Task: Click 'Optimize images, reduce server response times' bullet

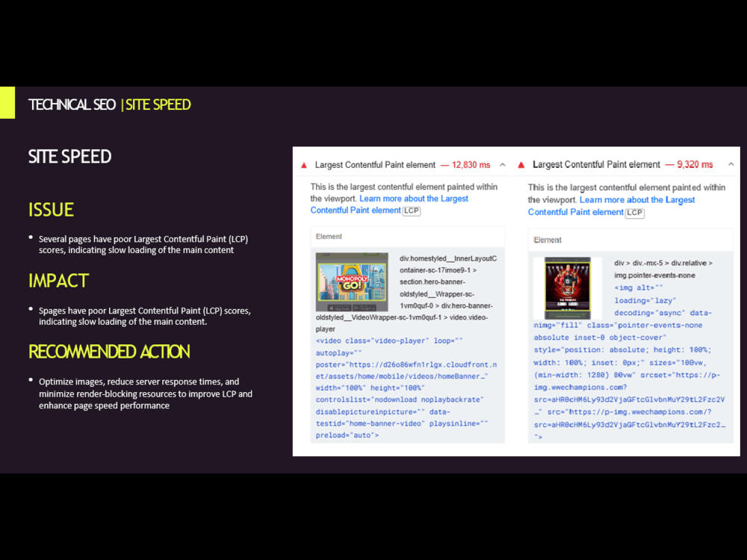Action: tap(146, 393)
